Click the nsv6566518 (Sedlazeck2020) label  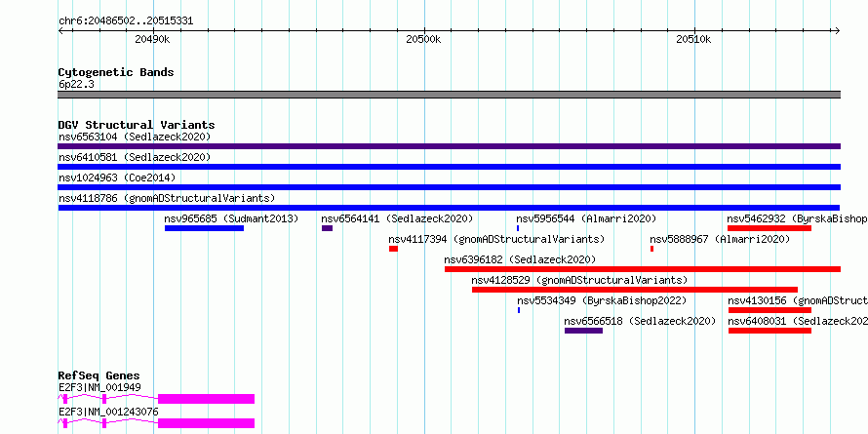click(640, 321)
